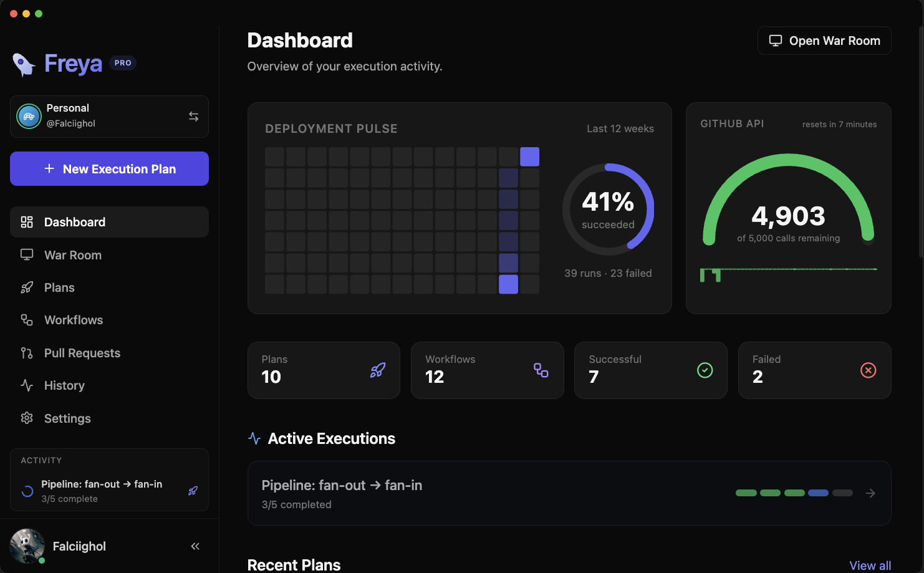Image resolution: width=924 pixels, height=573 pixels.
Task: Open the History menu item
Action: click(x=109, y=385)
